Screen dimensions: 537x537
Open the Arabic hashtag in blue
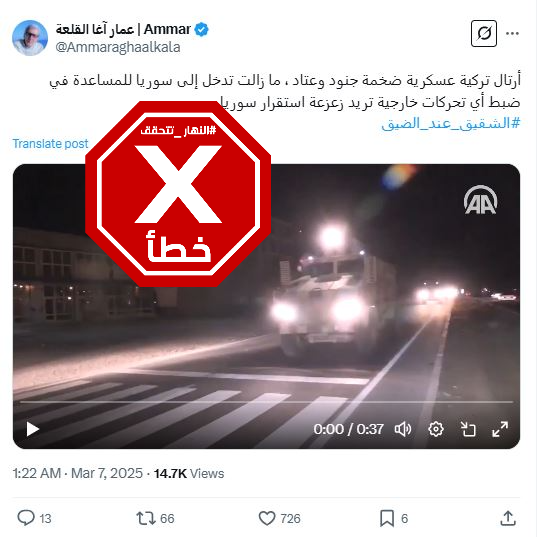coord(451,123)
